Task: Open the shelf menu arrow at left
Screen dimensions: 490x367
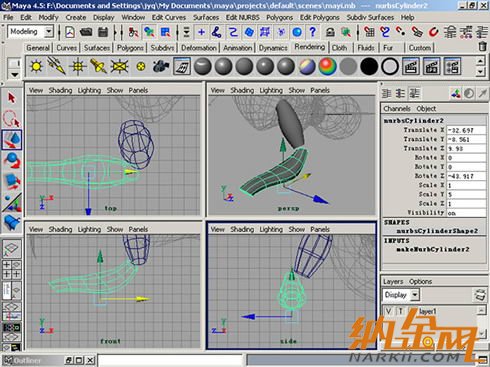Action: tap(14, 75)
